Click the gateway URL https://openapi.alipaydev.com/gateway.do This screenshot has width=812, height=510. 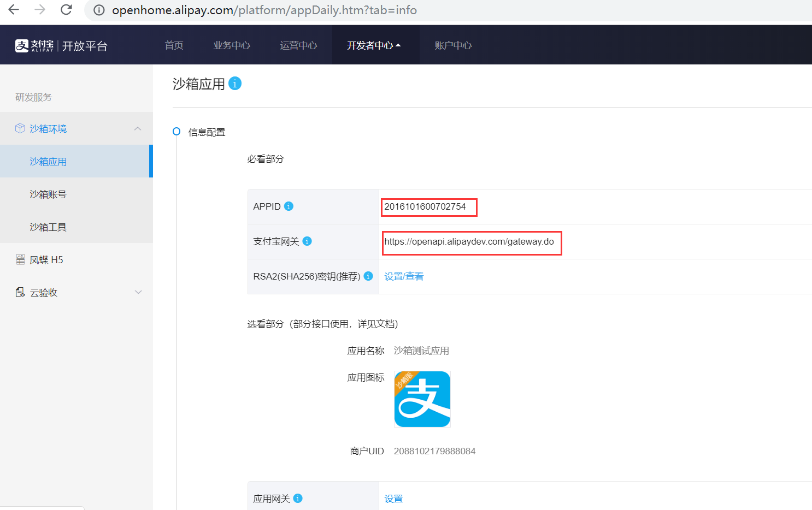tap(469, 241)
